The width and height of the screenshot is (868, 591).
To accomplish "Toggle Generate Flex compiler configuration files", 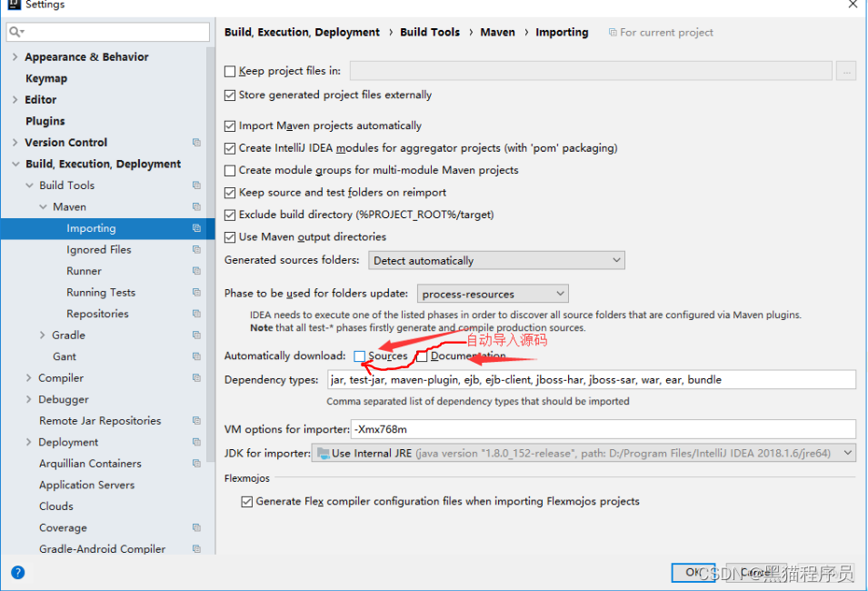I will (247, 501).
